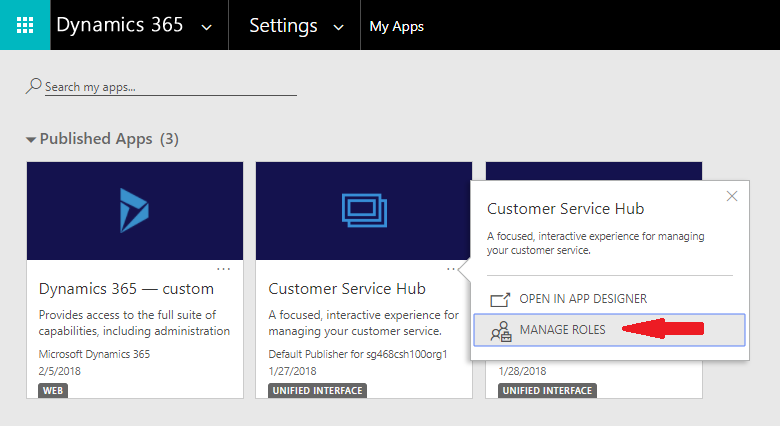The image size is (780, 426).
Task: Click the My Apps breadcrumb
Action: [396, 26]
